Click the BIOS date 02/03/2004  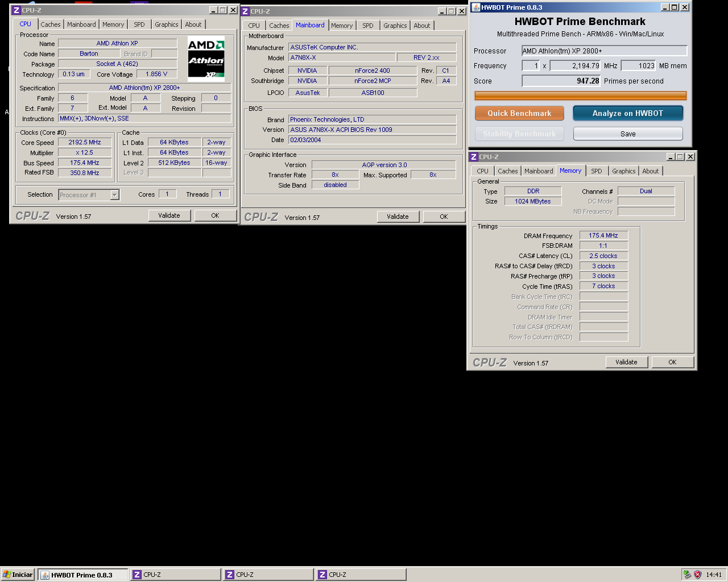[372, 140]
